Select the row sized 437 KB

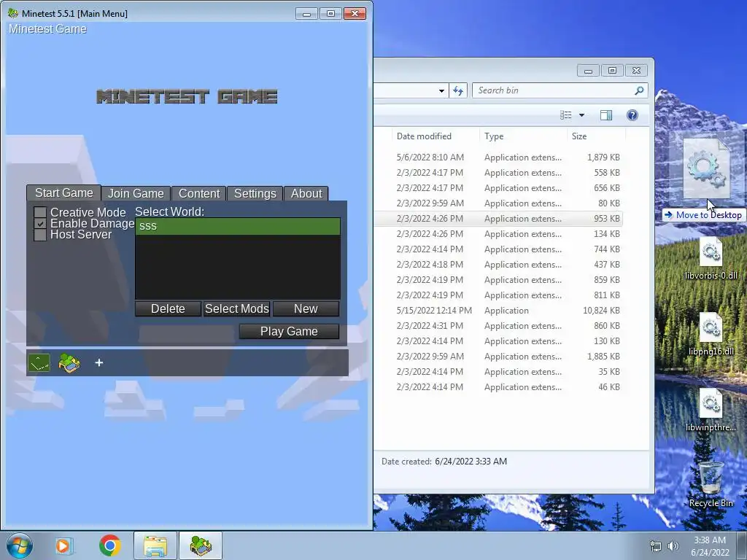pos(498,264)
